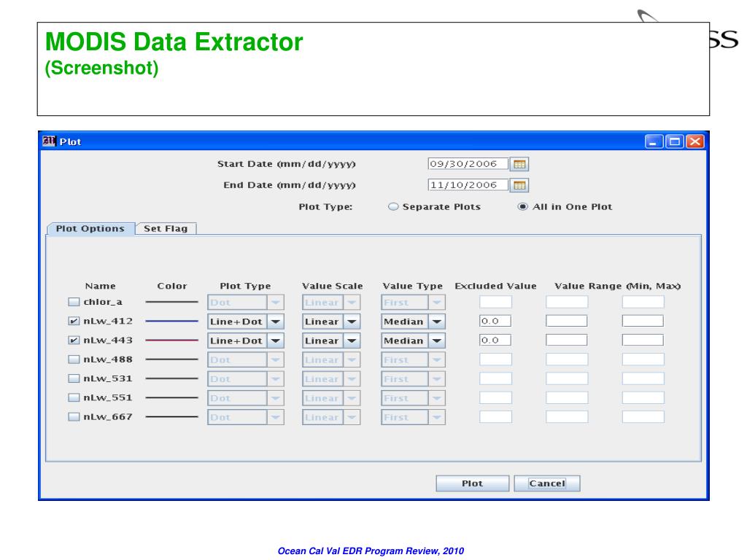
Task: Open the nLw_443 Plot Type dropdown
Action: [246, 341]
